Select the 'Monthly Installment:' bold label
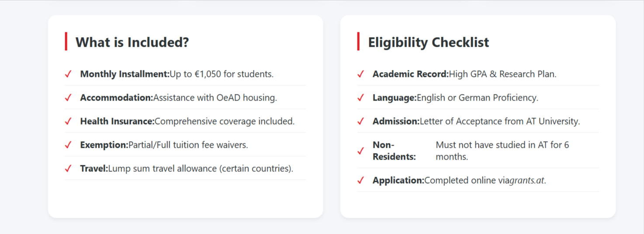This screenshot has height=234, width=644. click(x=125, y=74)
